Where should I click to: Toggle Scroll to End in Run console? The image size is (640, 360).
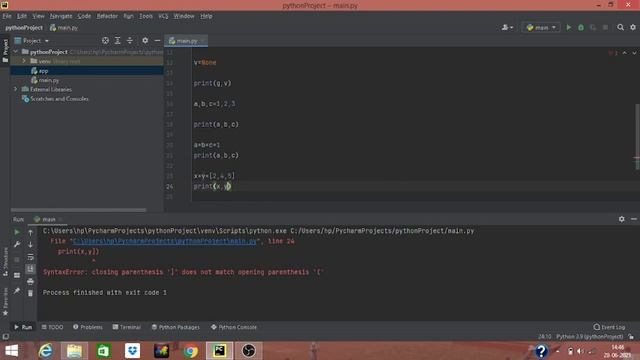coord(31,269)
